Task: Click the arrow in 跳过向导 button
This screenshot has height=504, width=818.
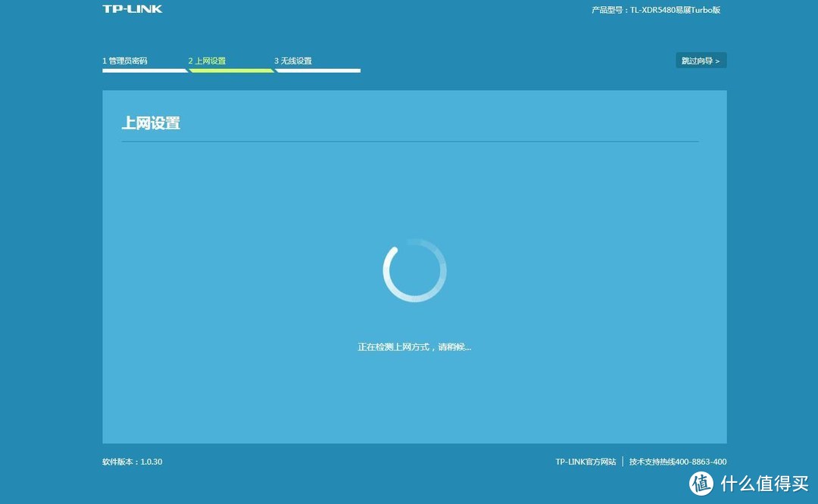Action: (717, 60)
